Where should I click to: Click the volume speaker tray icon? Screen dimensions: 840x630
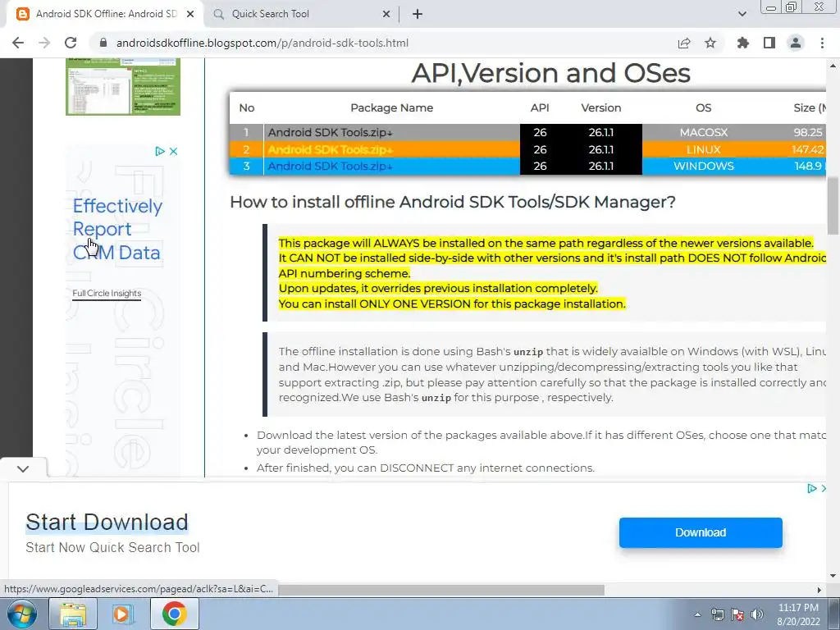pos(757,614)
